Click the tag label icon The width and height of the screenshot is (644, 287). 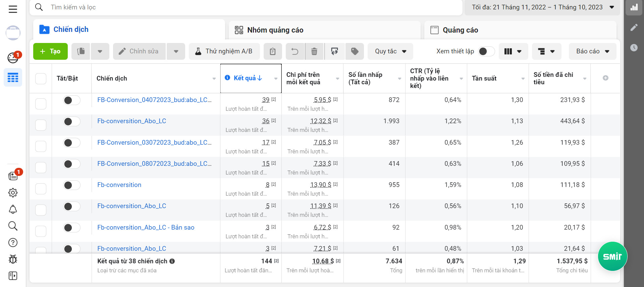[x=355, y=51]
